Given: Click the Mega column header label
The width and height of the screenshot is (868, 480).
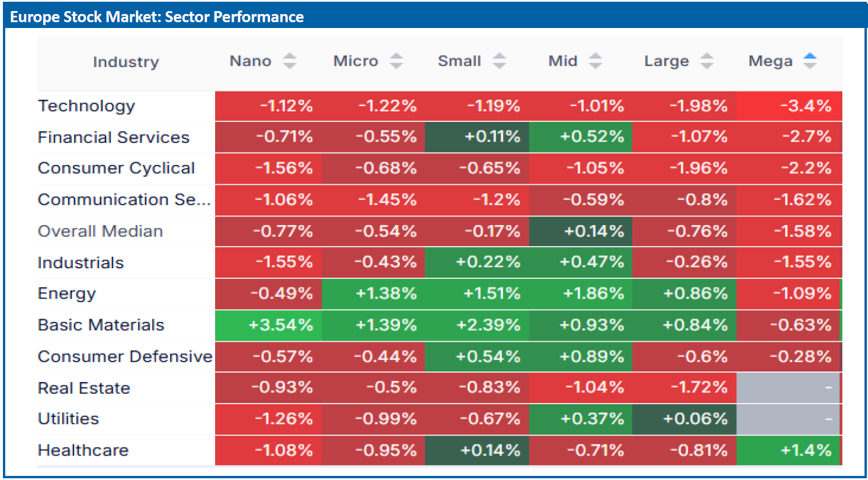Looking at the screenshot, I should click(770, 61).
